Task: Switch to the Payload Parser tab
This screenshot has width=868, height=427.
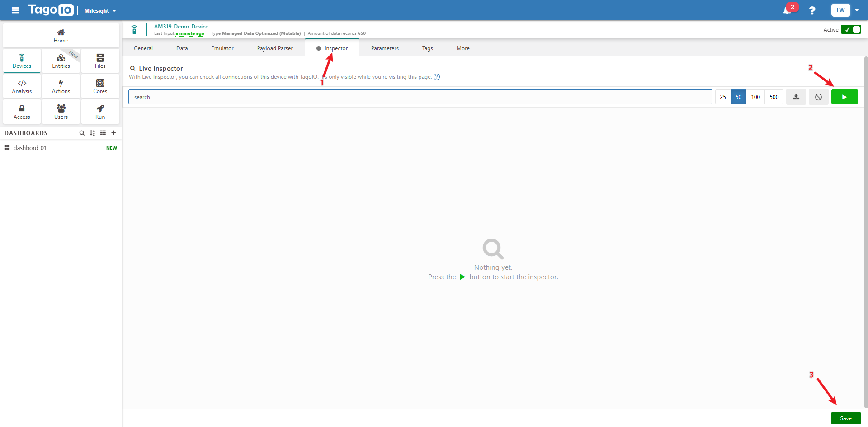Action: [x=275, y=48]
